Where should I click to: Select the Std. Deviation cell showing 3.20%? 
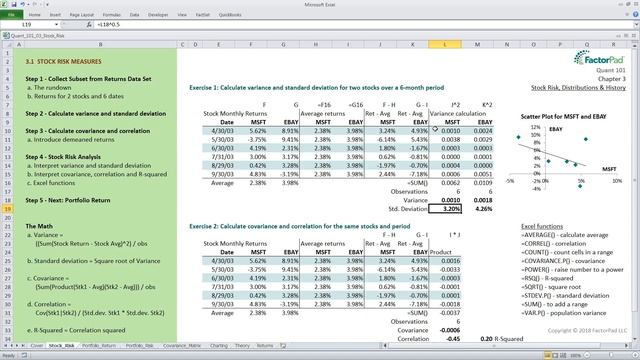click(x=445, y=209)
